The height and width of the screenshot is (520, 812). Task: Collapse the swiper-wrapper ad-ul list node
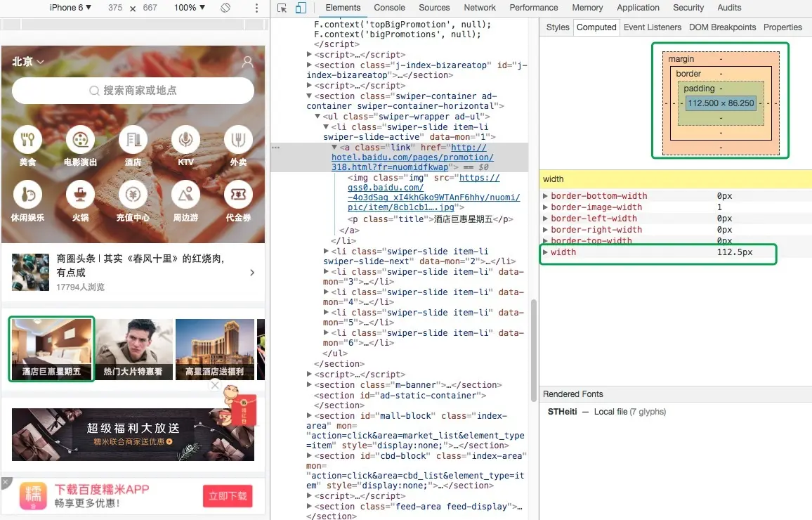[x=317, y=117]
